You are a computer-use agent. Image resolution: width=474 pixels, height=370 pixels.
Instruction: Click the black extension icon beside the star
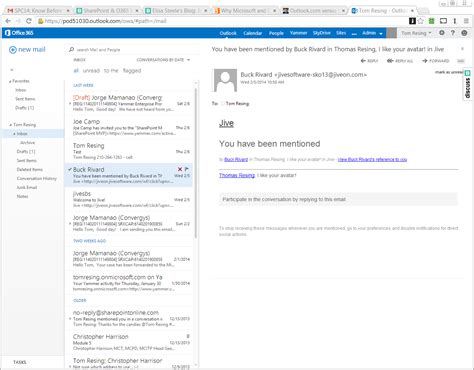click(412, 21)
